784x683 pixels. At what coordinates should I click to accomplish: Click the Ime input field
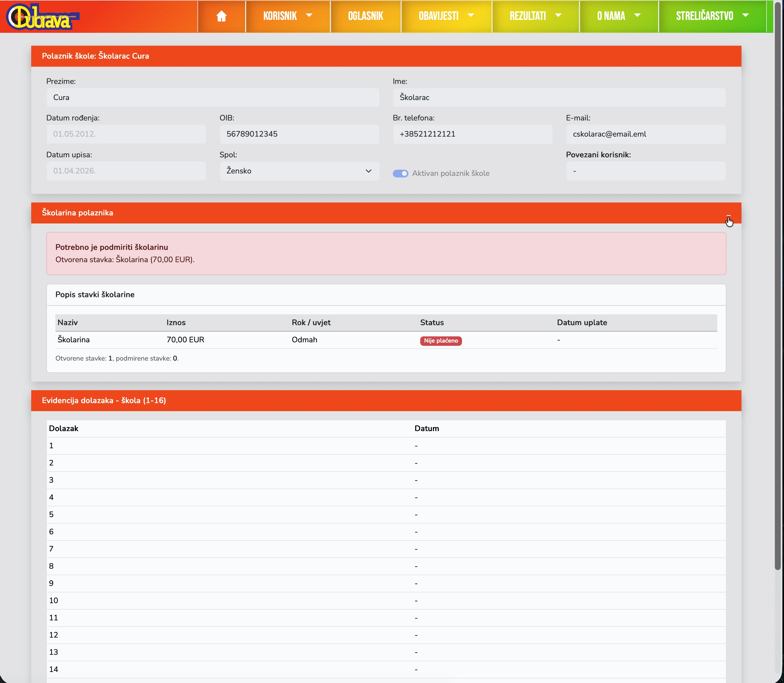pos(559,98)
